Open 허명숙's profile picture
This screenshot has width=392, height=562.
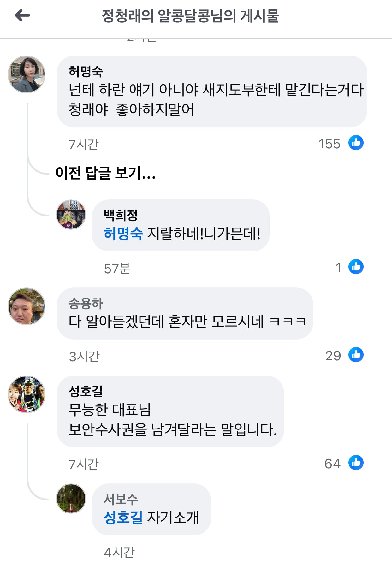pyautogui.click(x=27, y=74)
